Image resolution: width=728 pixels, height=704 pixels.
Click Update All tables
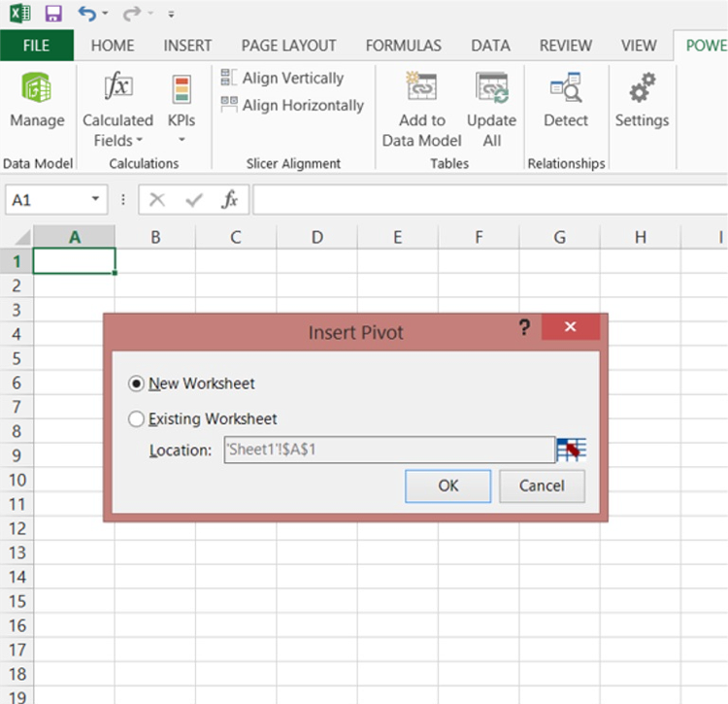click(x=492, y=110)
